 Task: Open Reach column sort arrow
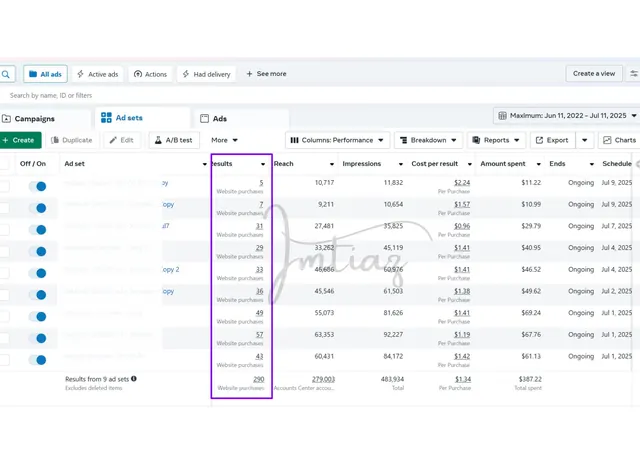point(332,164)
